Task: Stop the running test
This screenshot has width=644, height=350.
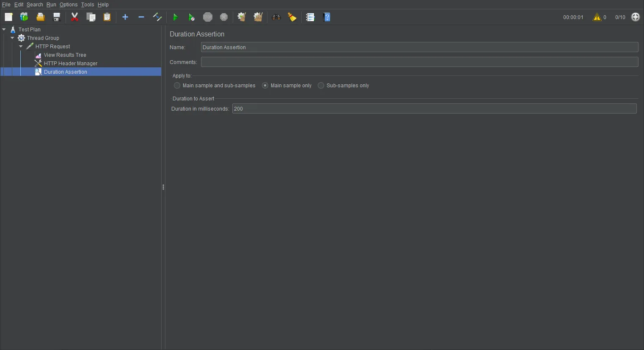Action: coord(208,17)
